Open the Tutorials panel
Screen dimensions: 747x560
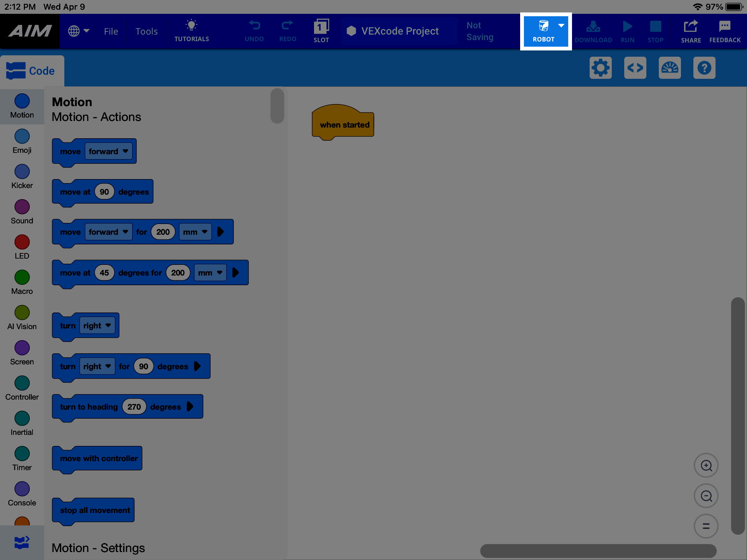[191, 30]
